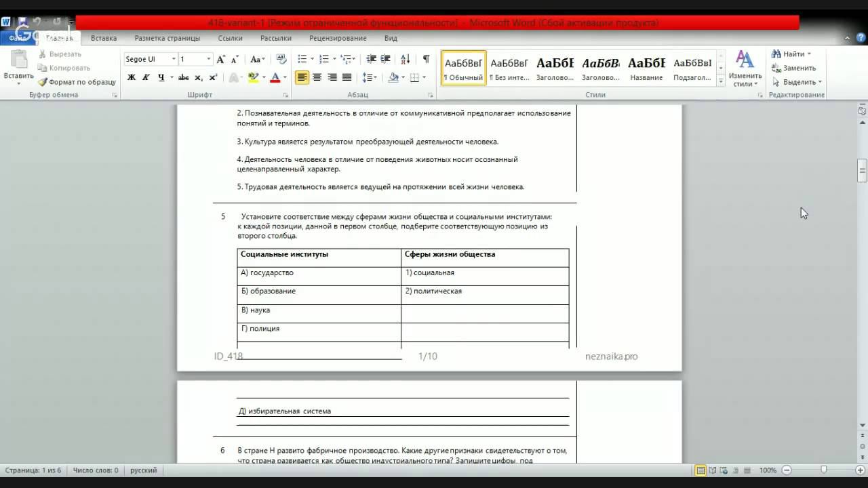The width and height of the screenshot is (868, 488).
Task: Switch to the Вставка tab
Action: point(104,38)
